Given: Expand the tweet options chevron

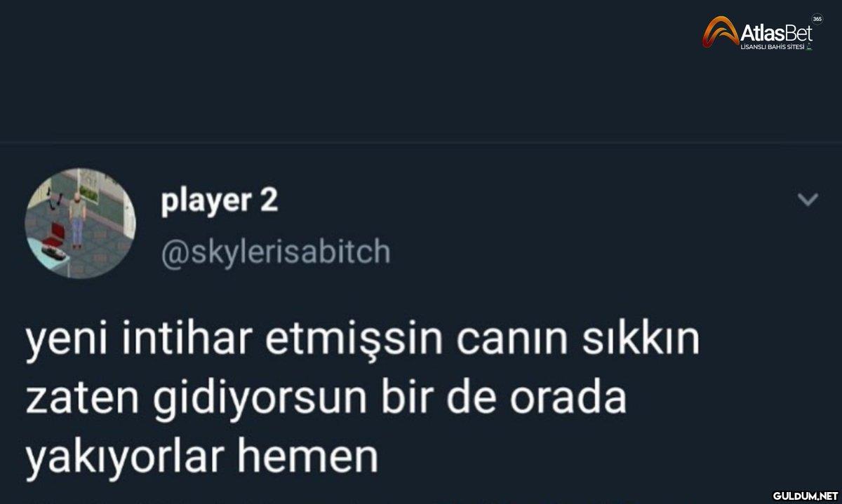Looking at the screenshot, I should click(808, 201).
